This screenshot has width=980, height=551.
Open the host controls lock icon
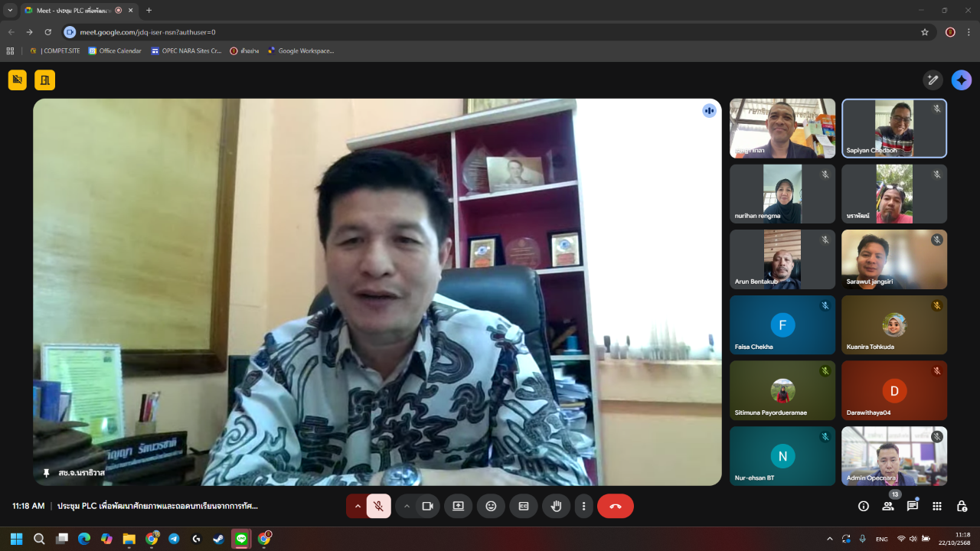coord(962,506)
